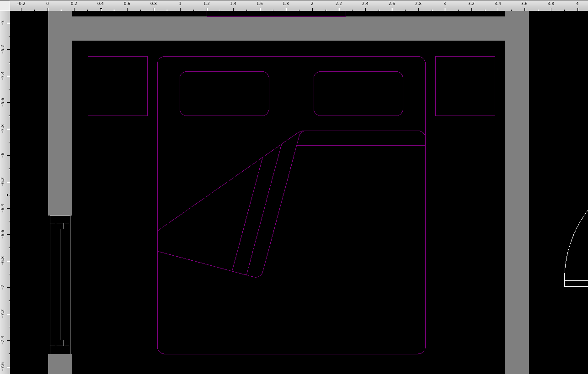
Task: Click the cursor marker on horizontal ruler
Action: tap(101, 9)
